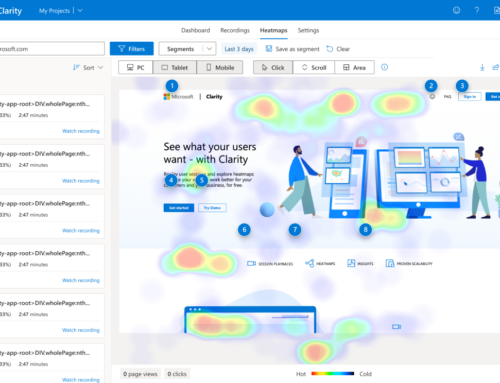
Task: Select the PC device view
Action: pos(136,67)
